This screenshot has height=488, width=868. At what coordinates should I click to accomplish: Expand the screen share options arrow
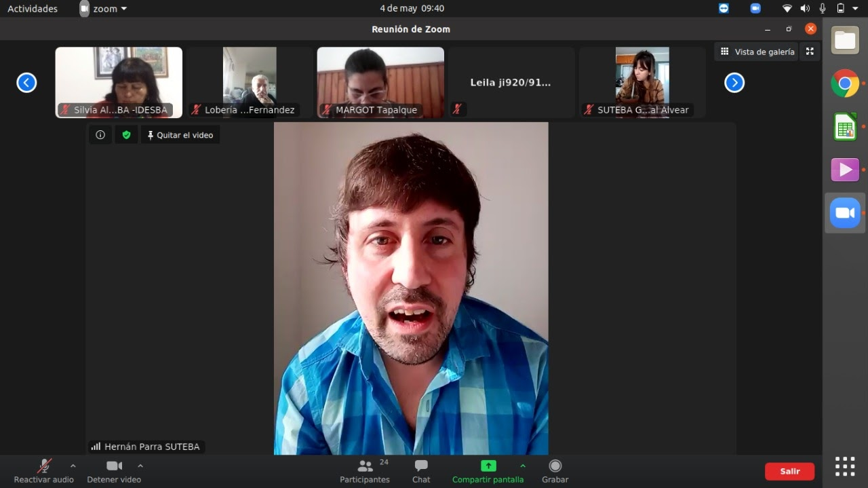[x=522, y=466]
